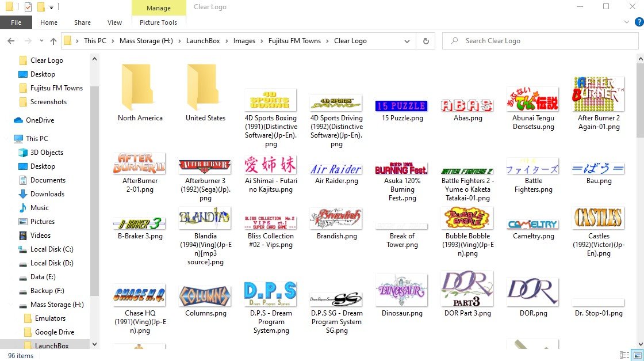The width and height of the screenshot is (644, 361).
Task: Expand the ribbon with the chevron
Action: pyautogui.click(x=626, y=22)
